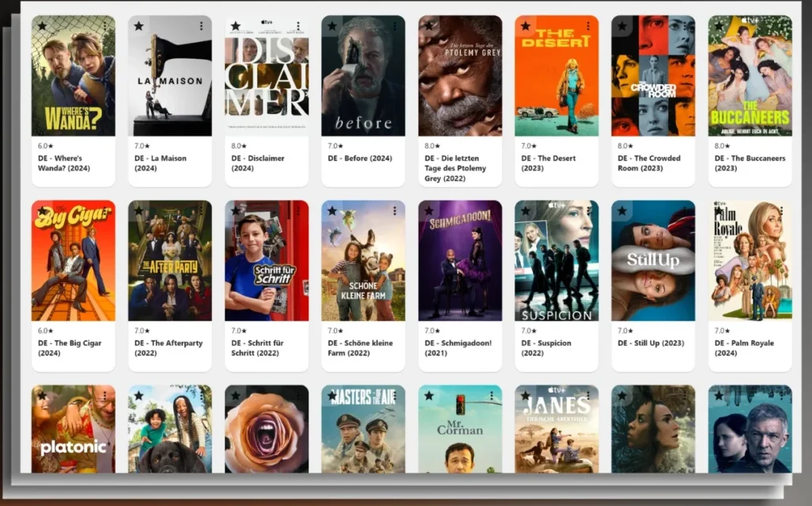812x506 pixels.
Task: Click the star on Schmigadoon! poster
Action: [429, 211]
